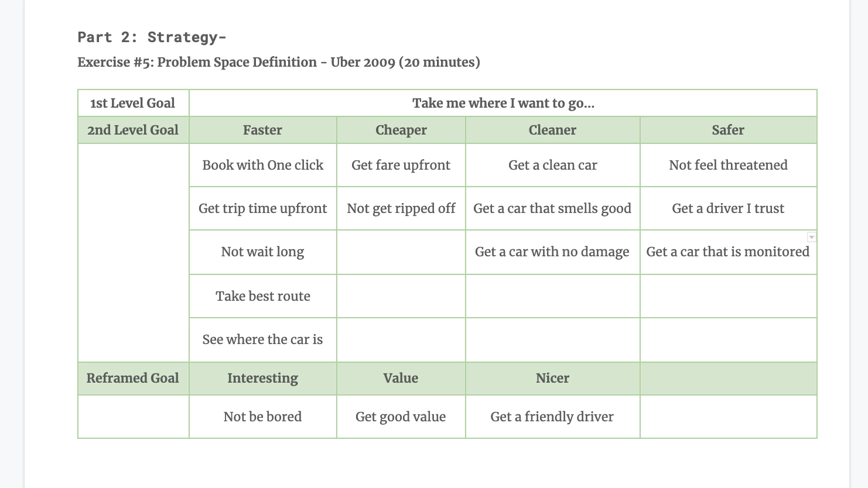Place cursor in 'Get fare upfront' cell
Image resolution: width=868 pixels, height=488 pixels.
[x=401, y=165]
